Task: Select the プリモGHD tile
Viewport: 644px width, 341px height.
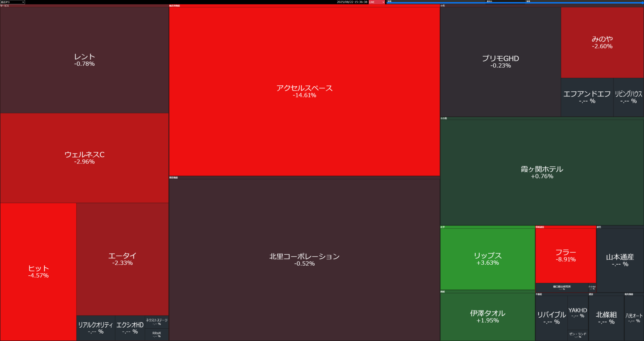Action: (x=500, y=62)
